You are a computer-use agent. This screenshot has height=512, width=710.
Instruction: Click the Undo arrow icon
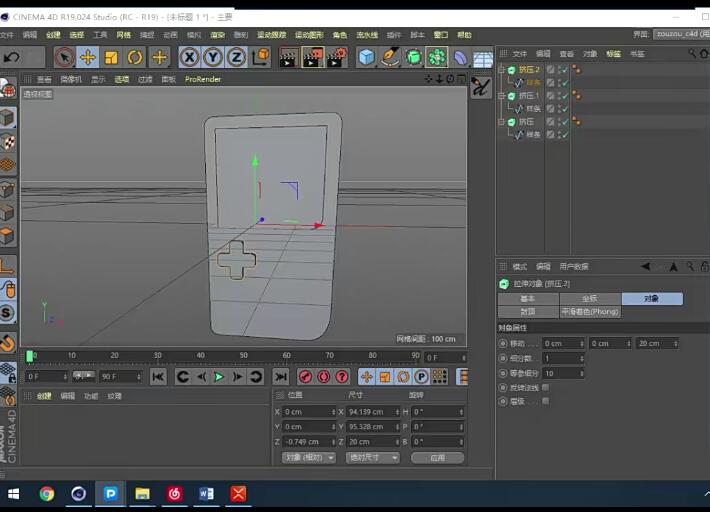[12, 57]
